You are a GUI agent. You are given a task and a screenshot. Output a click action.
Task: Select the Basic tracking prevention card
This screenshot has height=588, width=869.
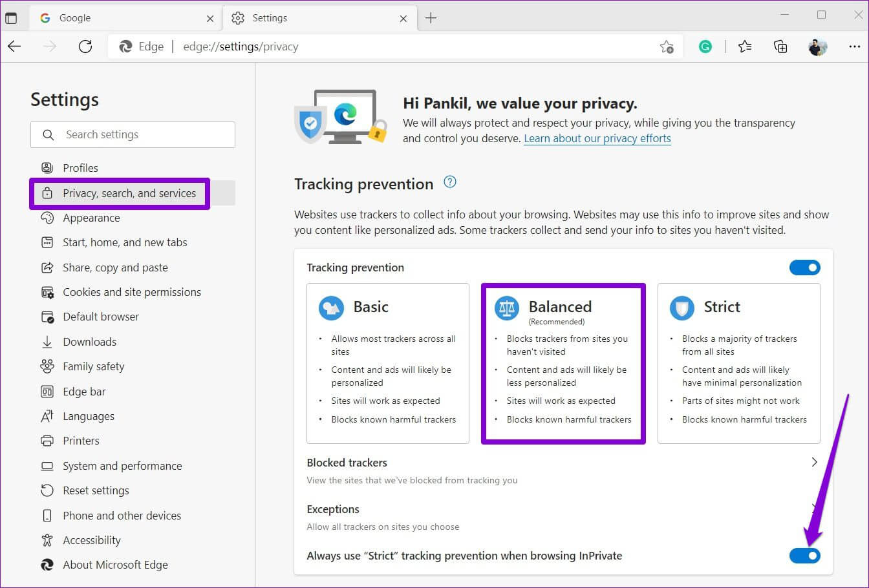pyautogui.click(x=388, y=363)
